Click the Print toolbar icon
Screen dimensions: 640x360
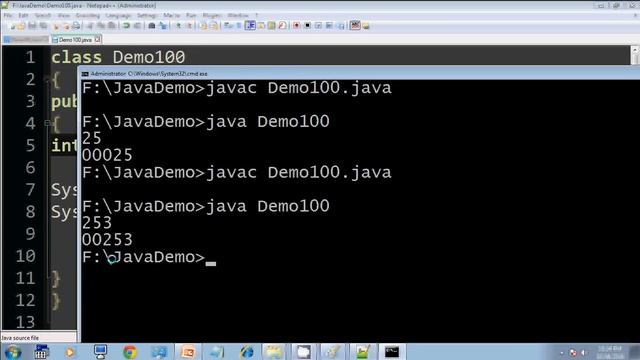76,26
